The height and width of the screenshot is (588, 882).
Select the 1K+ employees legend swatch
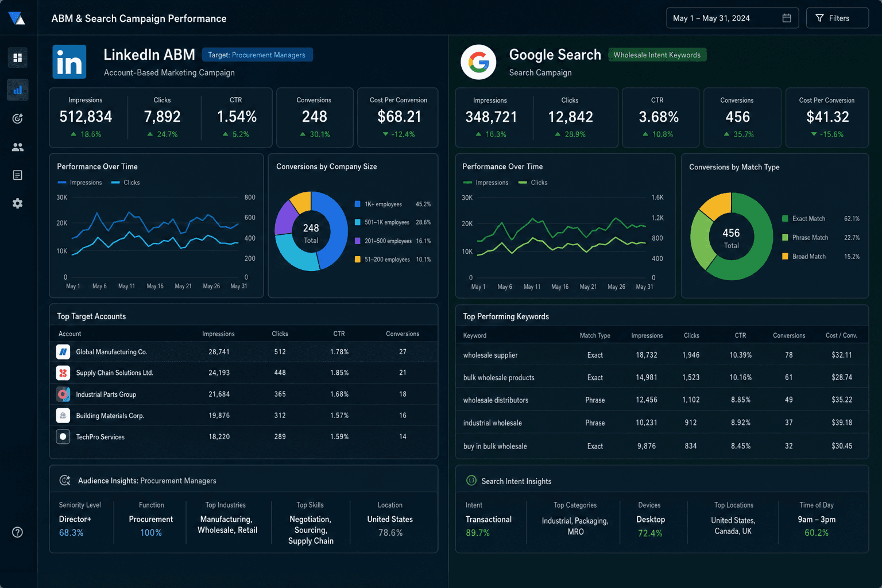click(358, 204)
